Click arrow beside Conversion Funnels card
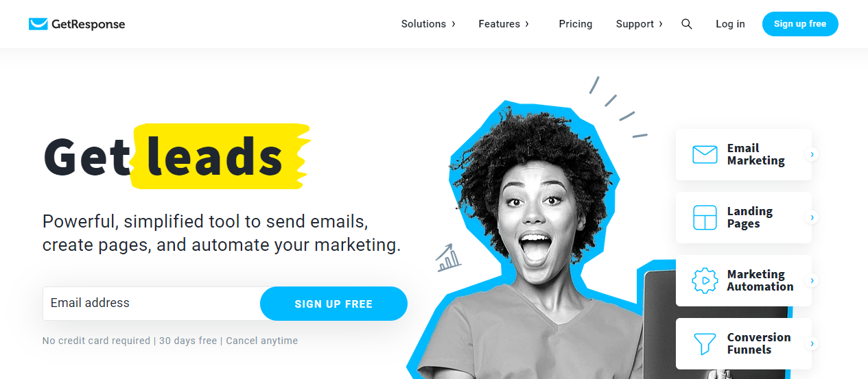Screen dimensions: 868x379 click(812, 344)
